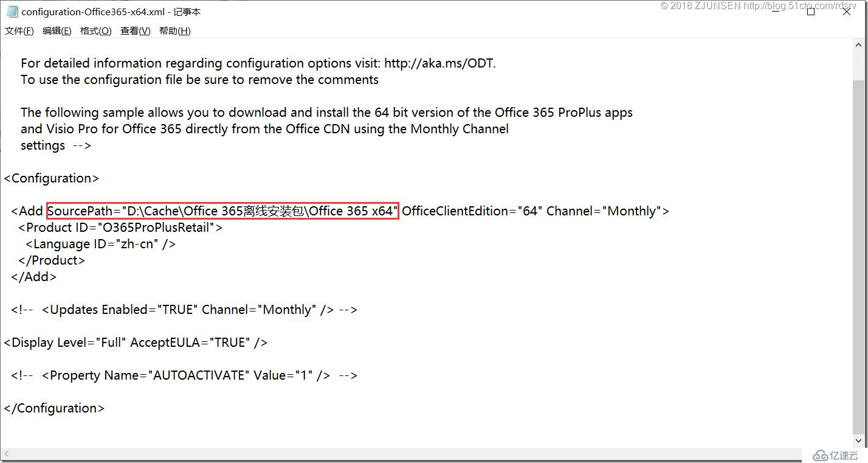The height and width of the screenshot is (463, 868).
Task: Click the scroll up arrow
Action: (858, 46)
